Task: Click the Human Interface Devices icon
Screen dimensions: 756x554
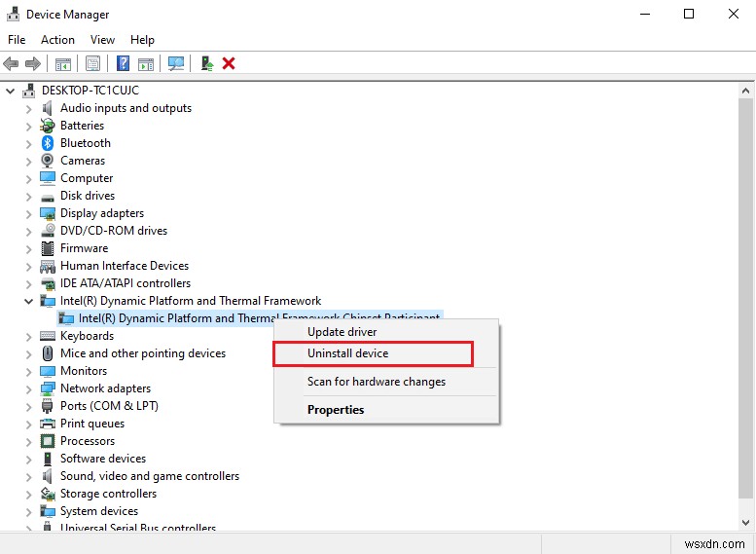Action: pos(48,266)
